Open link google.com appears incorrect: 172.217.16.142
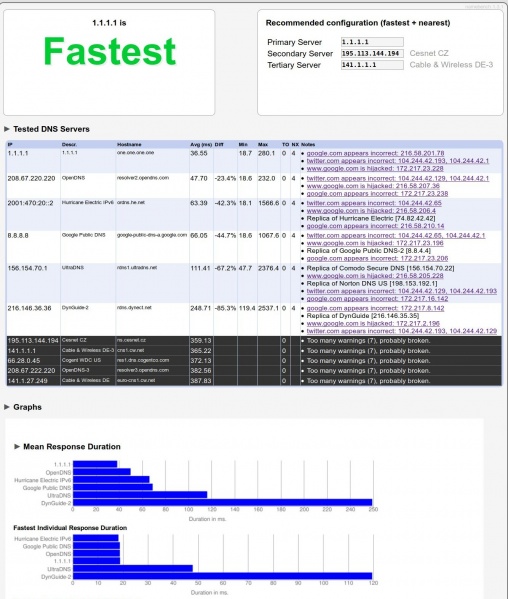The image size is (508, 599). click(x=377, y=299)
